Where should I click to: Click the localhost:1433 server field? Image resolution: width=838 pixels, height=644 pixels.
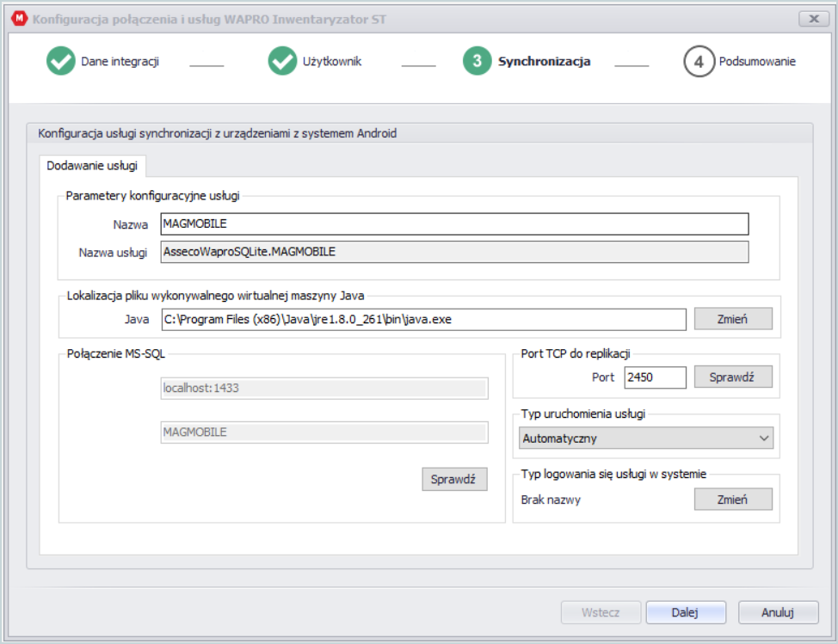[324, 389]
